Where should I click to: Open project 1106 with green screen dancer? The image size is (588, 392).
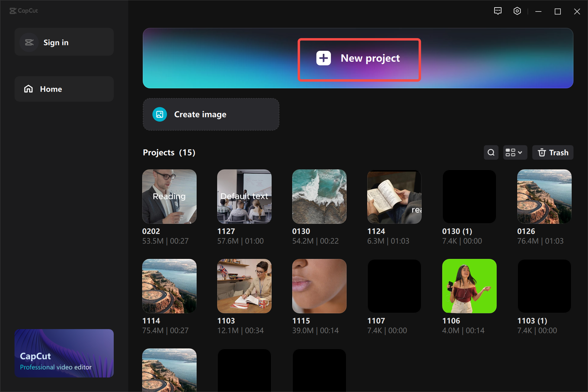pos(469,286)
